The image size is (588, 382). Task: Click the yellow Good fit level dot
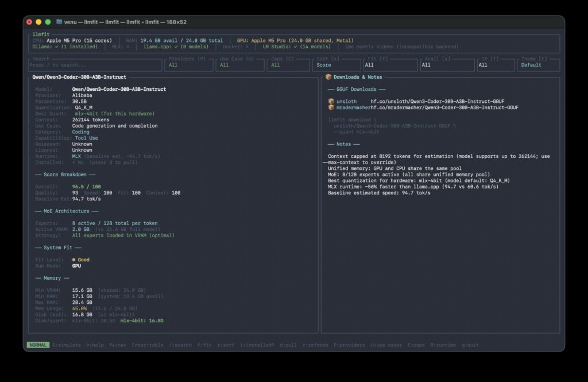click(74, 260)
